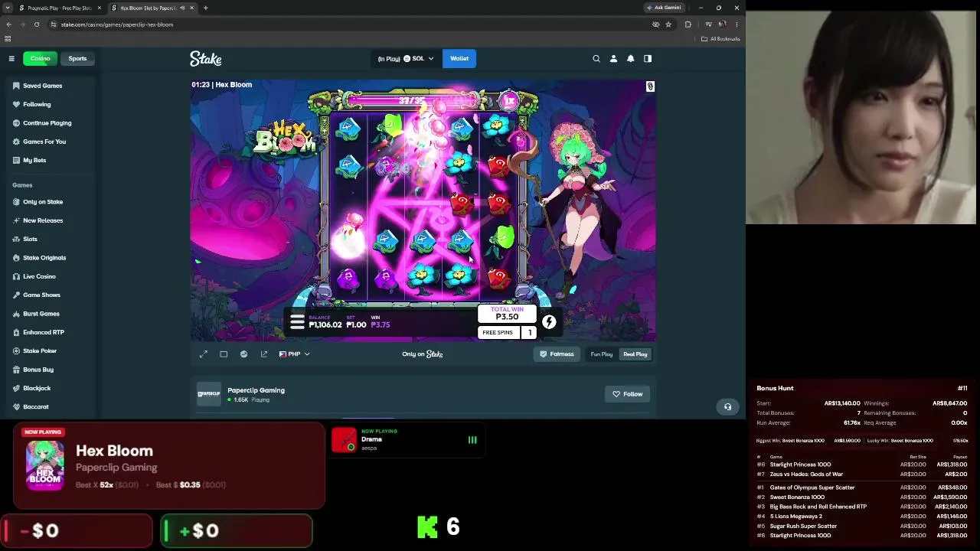The width and height of the screenshot is (980, 551).
Task: Click the Drama album art thumbnail
Action: click(x=344, y=440)
